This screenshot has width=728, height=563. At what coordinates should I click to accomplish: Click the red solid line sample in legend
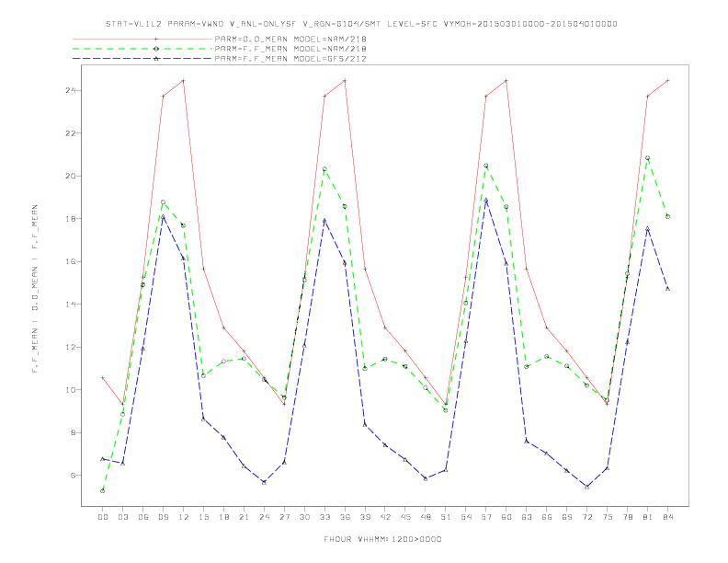click(x=142, y=39)
